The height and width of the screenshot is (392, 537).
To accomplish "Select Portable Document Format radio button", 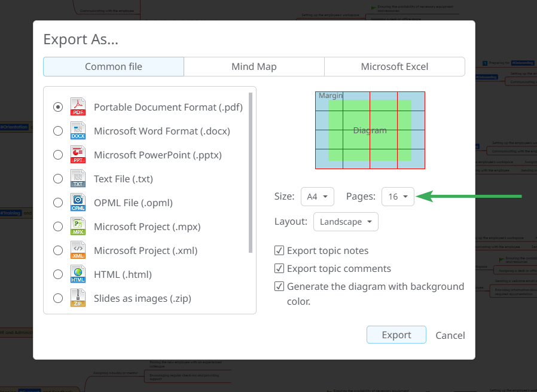I will (58, 107).
